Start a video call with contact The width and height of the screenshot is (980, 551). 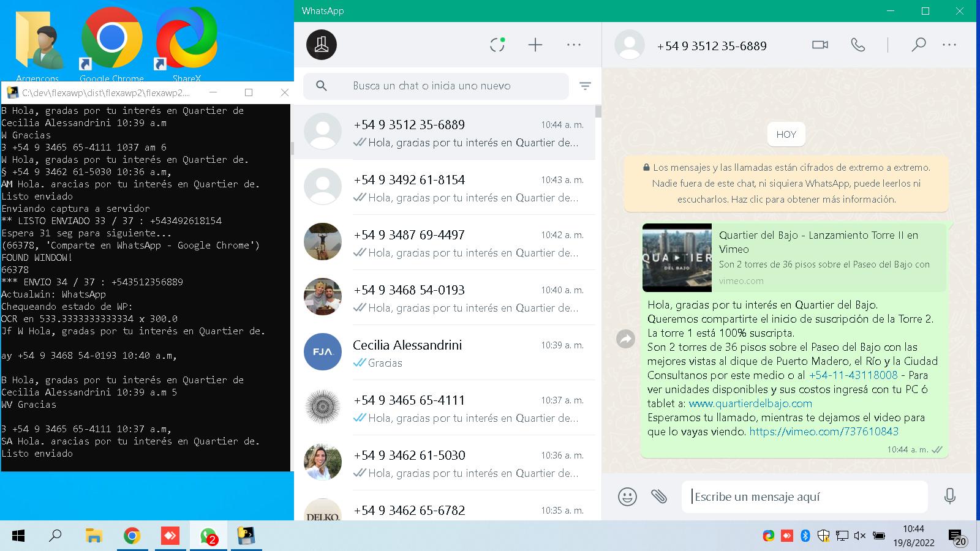pyautogui.click(x=820, y=45)
